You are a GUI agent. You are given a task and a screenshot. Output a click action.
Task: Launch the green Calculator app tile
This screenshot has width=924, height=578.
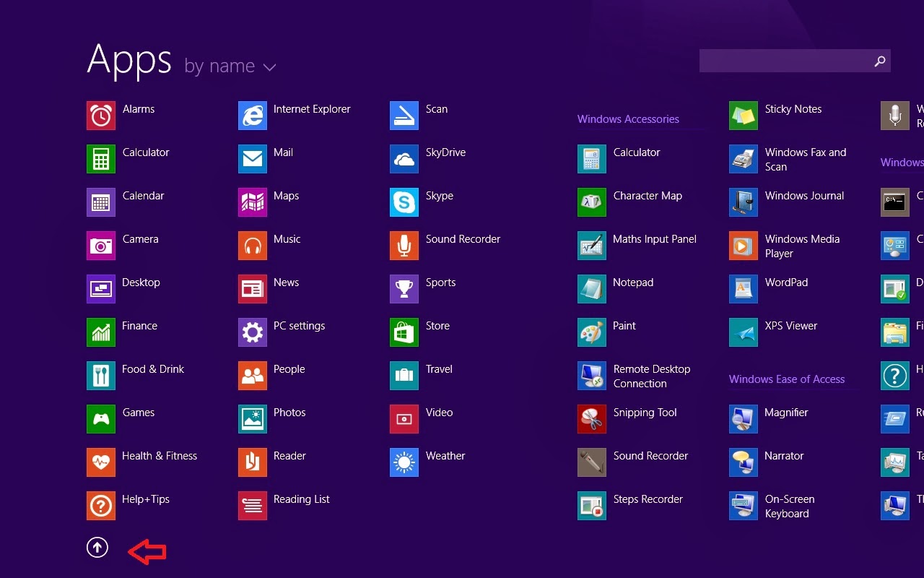(101, 159)
